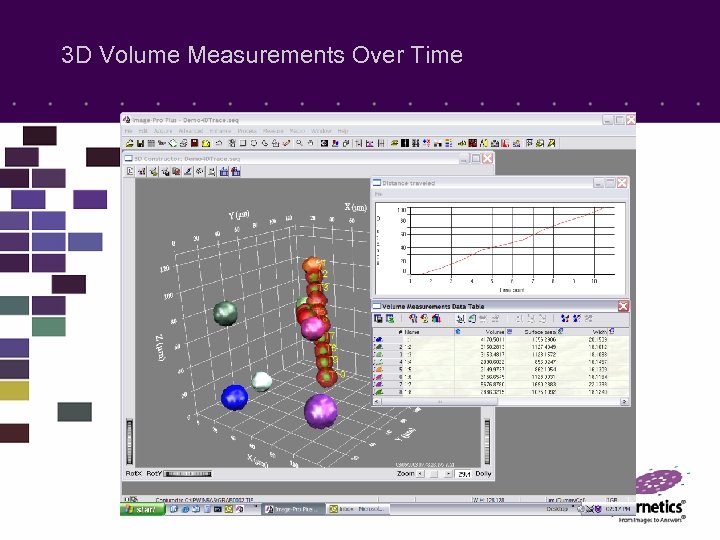
Task: Click the blue sphere in 3D view
Action: pyautogui.click(x=235, y=397)
